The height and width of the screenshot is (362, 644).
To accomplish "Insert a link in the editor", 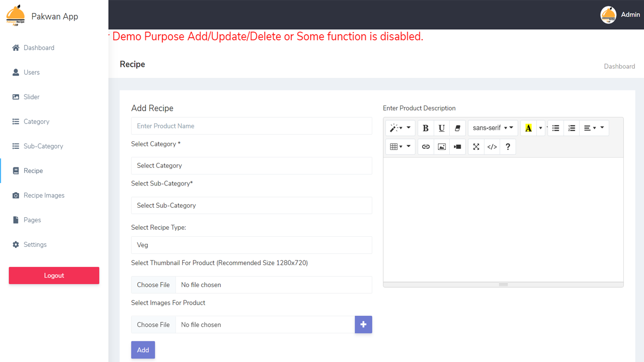I will point(426,147).
